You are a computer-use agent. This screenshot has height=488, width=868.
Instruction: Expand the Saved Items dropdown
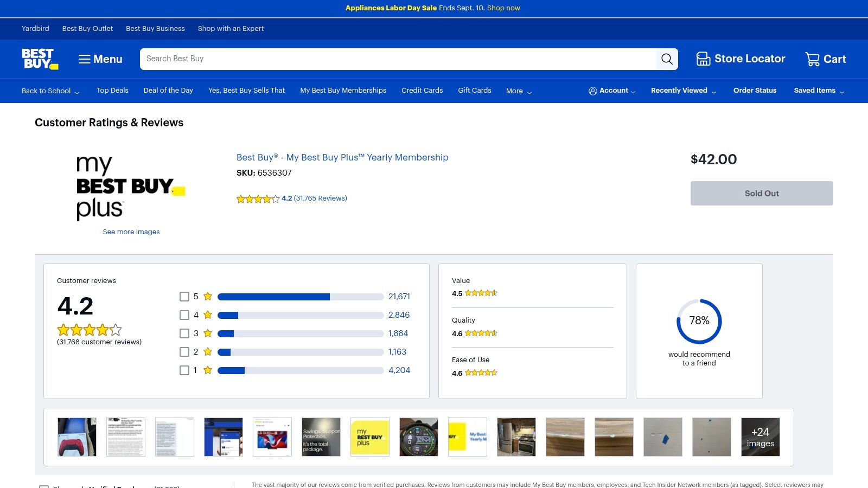coord(819,91)
